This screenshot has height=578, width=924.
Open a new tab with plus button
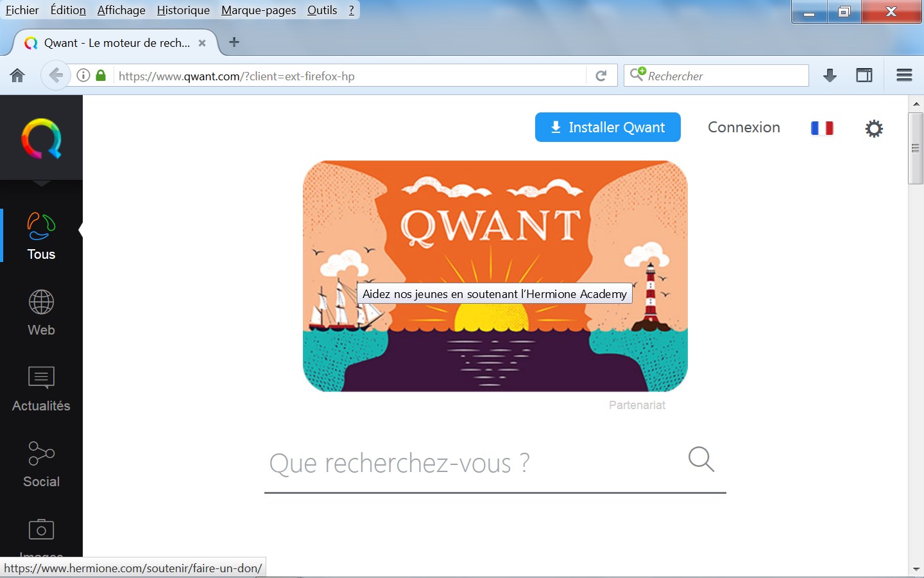[x=234, y=42]
